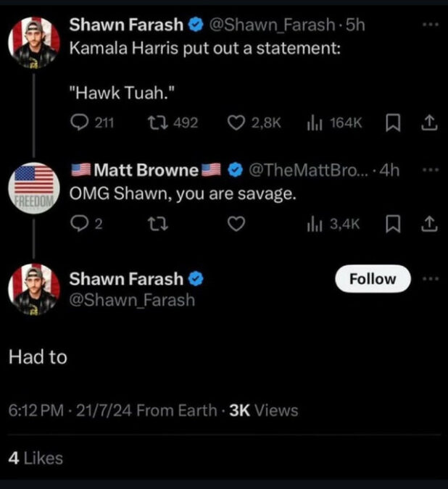
Task: View the 4 Likes list
Action: click(35, 458)
